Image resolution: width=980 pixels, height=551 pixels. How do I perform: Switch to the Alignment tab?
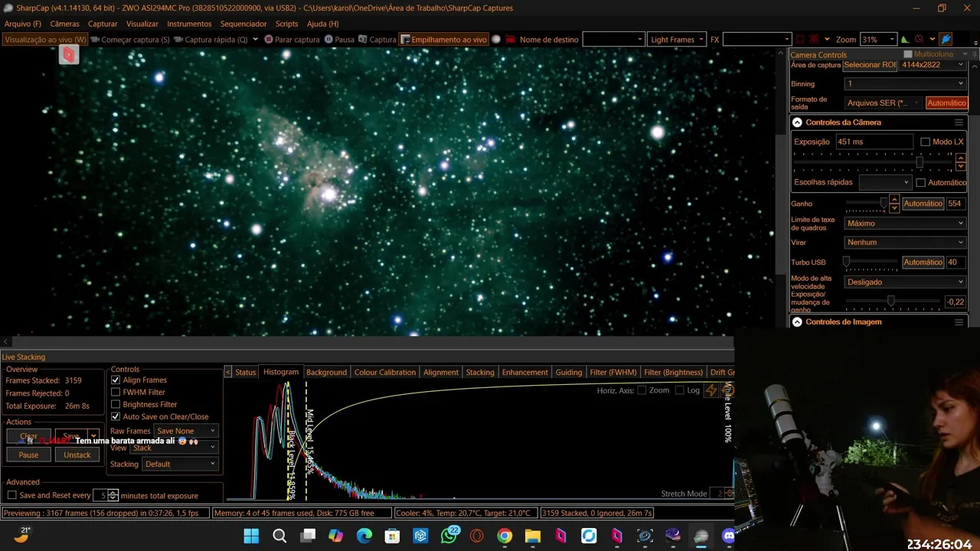click(x=441, y=372)
